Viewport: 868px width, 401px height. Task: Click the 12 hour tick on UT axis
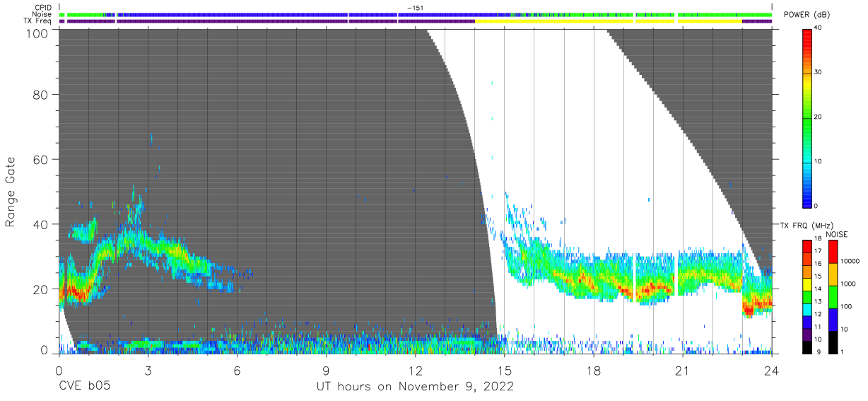tap(415, 370)
